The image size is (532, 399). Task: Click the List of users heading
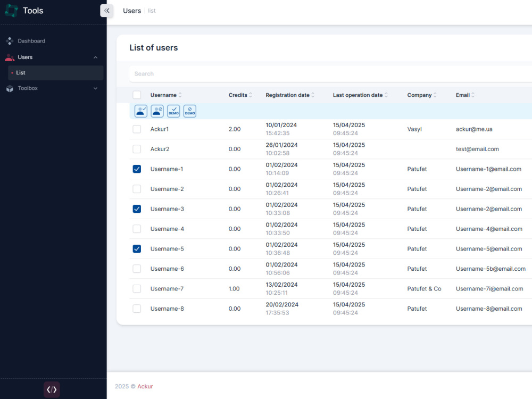point(153,48)
